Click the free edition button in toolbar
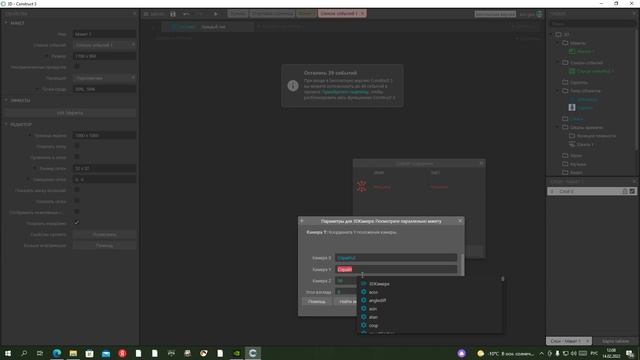The image size is (640, 360). [495, 14]
